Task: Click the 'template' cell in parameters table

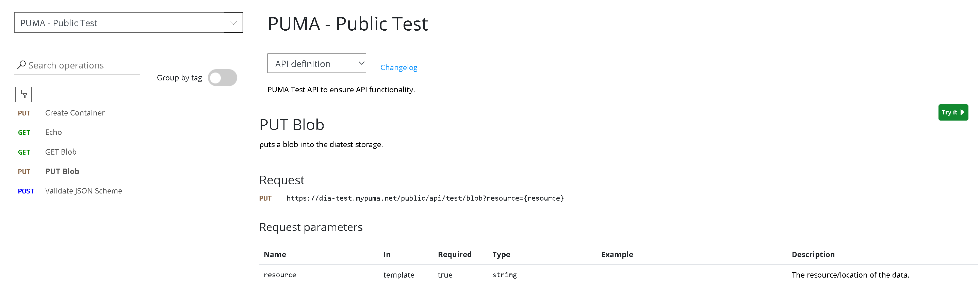Action: tap(399, 275)
